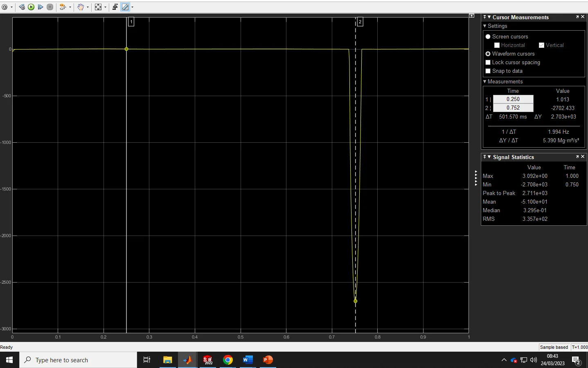Click the T=1.000 status bar entry
The width and height of the screenshot is (588, 368).
[x=579, y=347]
